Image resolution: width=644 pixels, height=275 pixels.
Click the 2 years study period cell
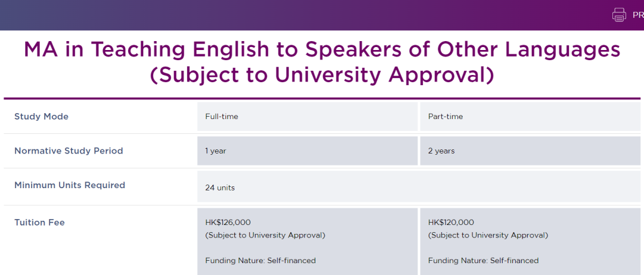click(441, 151)
